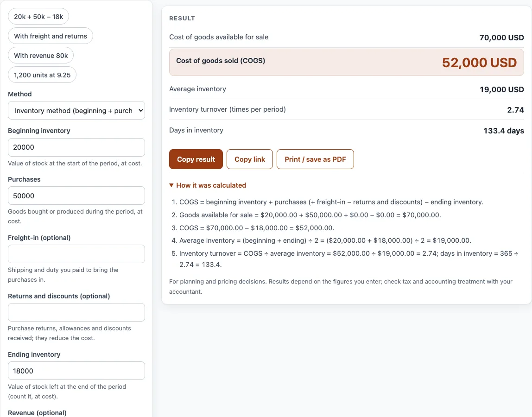The image size is (532, 417).
Task: Click the 'Freight-in (optional)' label
Action: (39, 238)
